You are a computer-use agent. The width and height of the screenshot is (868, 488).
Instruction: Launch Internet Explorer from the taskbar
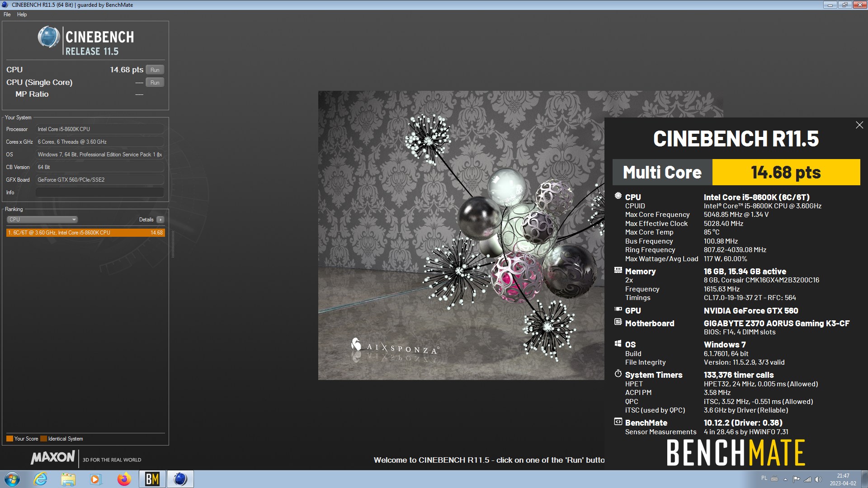tap(40, 479)
